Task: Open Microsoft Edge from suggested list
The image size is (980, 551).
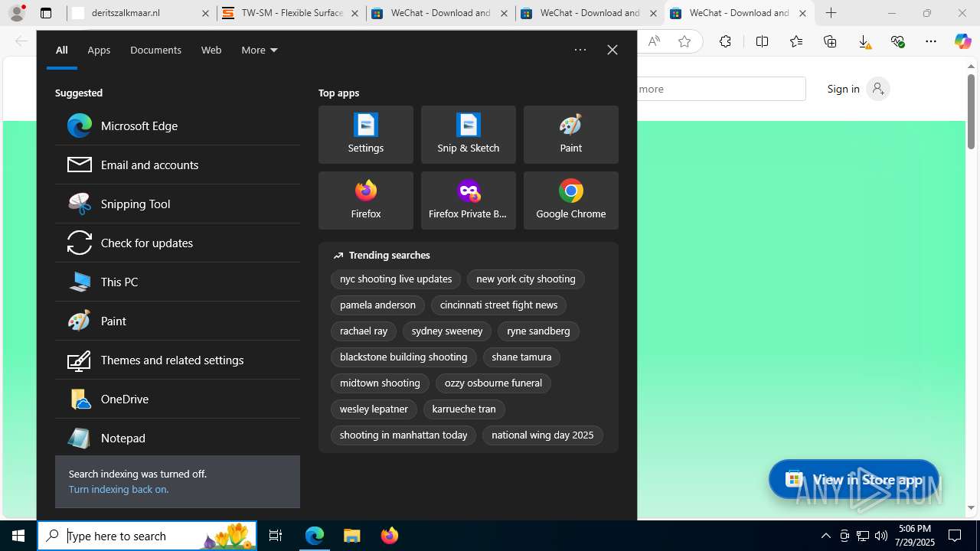Action: coord(177,126)
